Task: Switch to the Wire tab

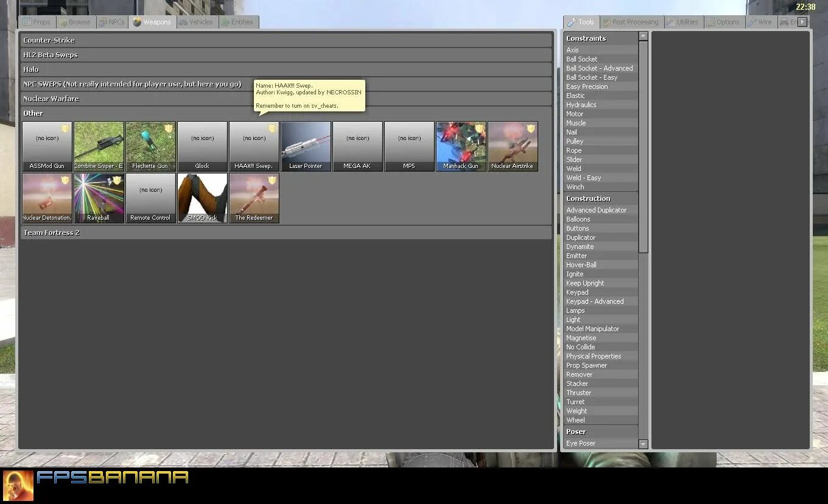Action: coord(760,22)
